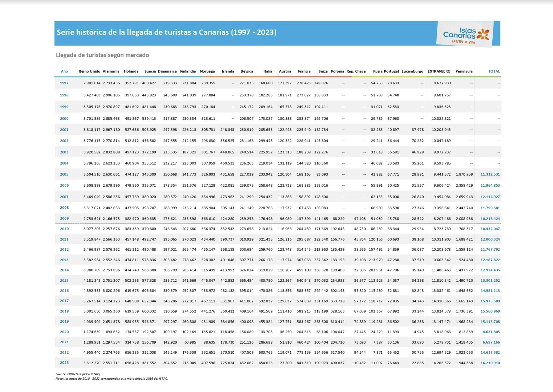Click 2017 Reino Unido value 5.267.514
The image size is (553, 392).
tap(92, 301)
